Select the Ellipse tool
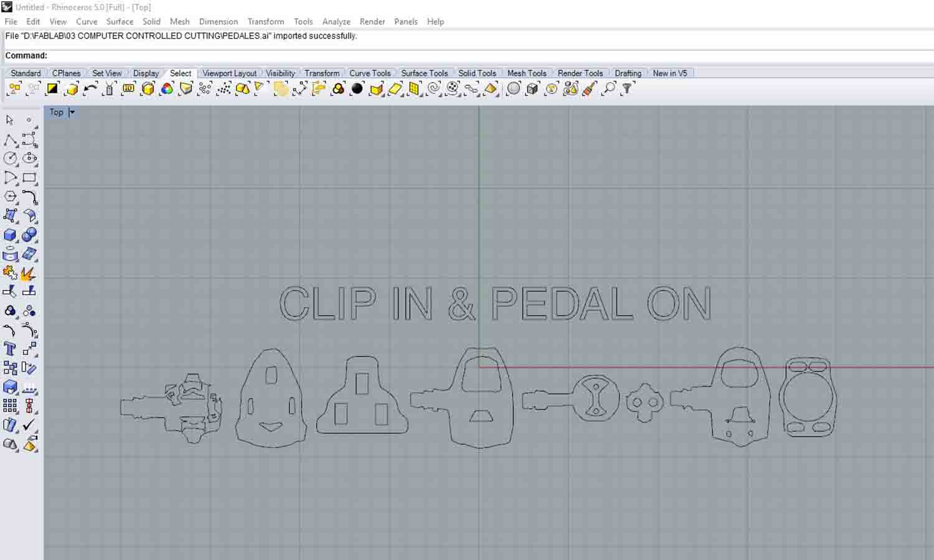This screenshot has width=934, height=560. click(x=29, y=159)
